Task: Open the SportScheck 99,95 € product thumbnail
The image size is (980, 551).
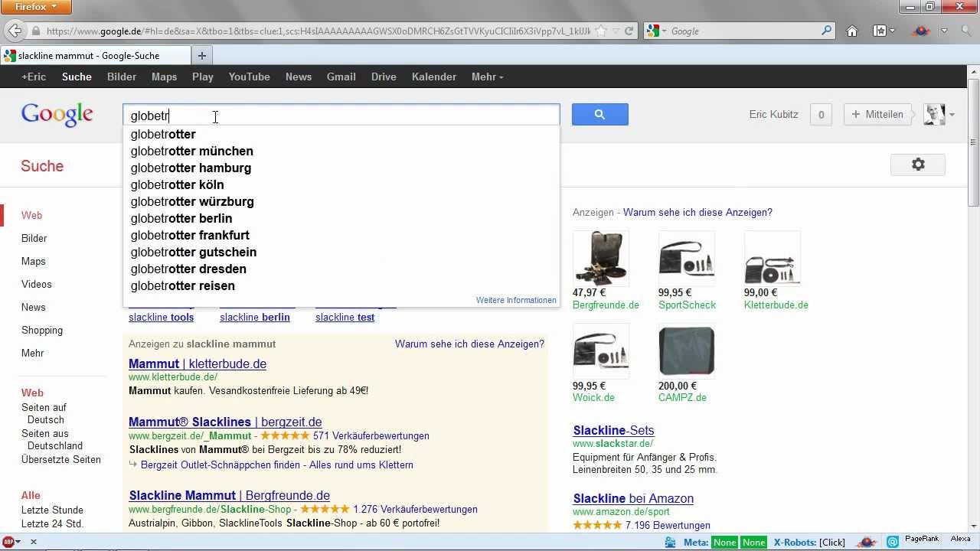Action: coord(687,259)
